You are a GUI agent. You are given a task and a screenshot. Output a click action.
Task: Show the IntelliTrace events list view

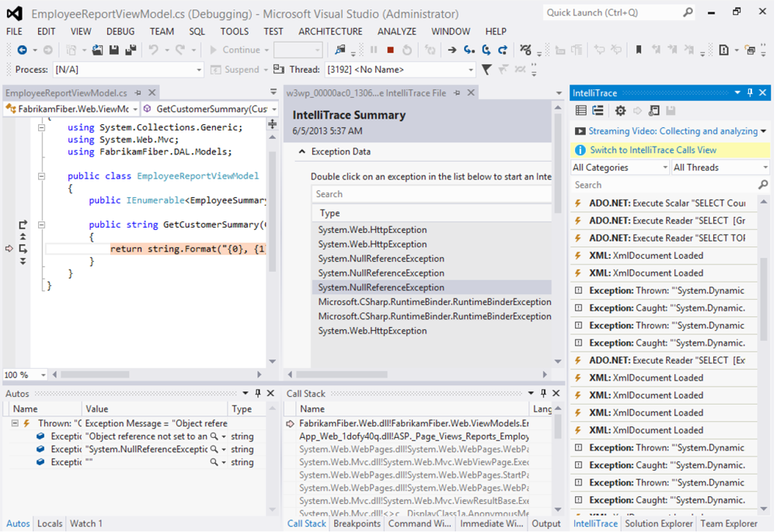click(581, 111)
